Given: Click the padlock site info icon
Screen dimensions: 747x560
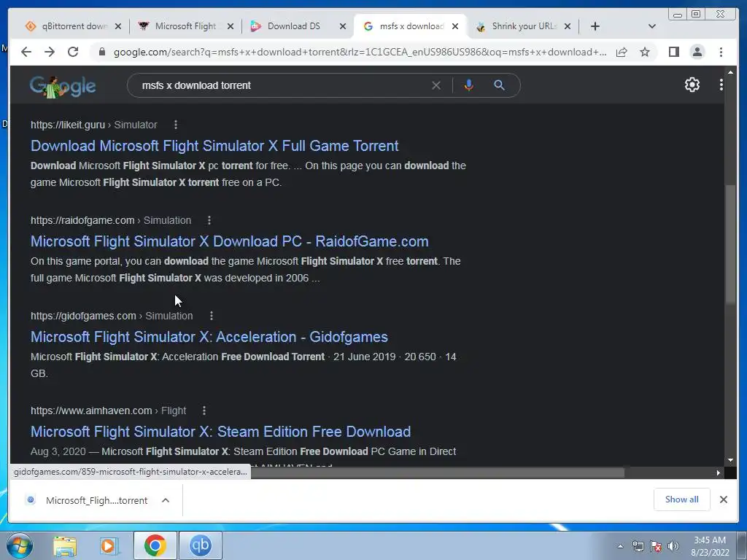Looking at the screenshot, I should click(102, 52).
